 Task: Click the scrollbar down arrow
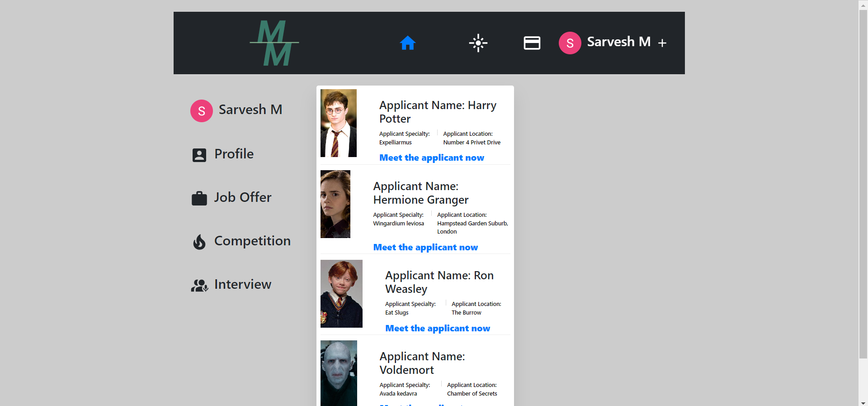point(863,402)
